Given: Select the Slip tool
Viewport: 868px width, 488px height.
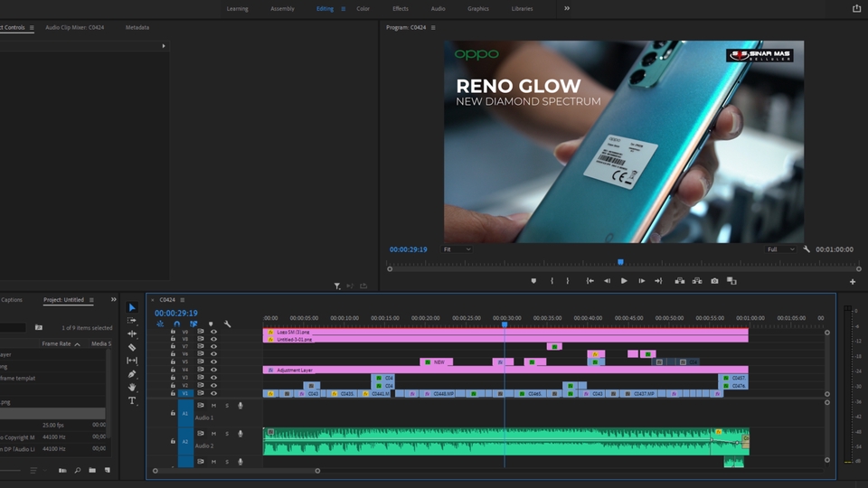Looking at the screenshot, I should click(x=132, y=361).
